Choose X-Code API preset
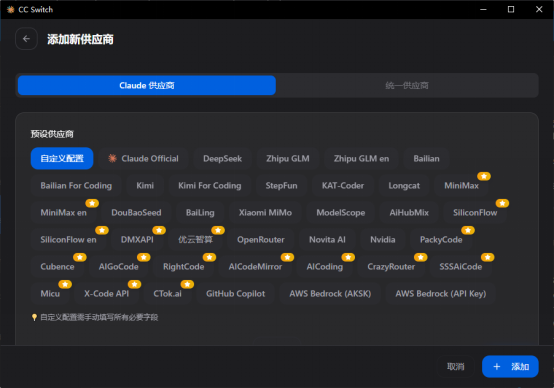554x388 pixels. [x=106, y=294]
